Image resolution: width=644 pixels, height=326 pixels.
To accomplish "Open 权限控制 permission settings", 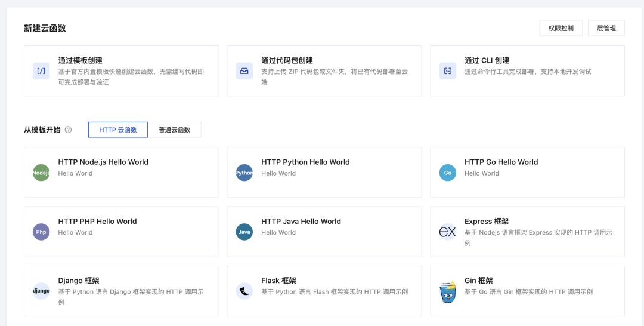I will [561, 29].
